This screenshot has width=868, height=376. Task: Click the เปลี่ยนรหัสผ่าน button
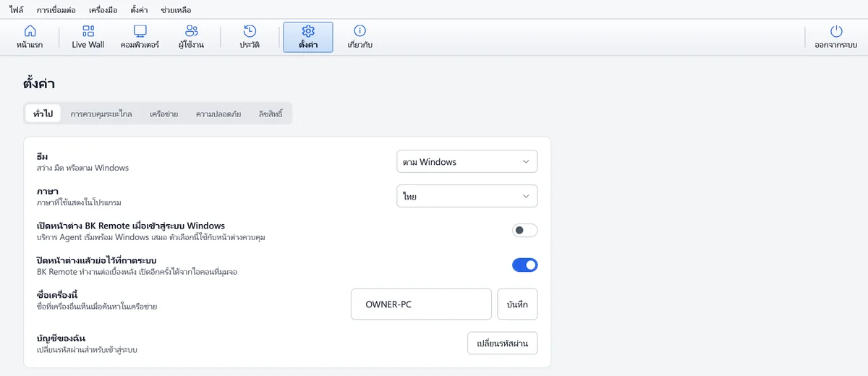point(503,343)
